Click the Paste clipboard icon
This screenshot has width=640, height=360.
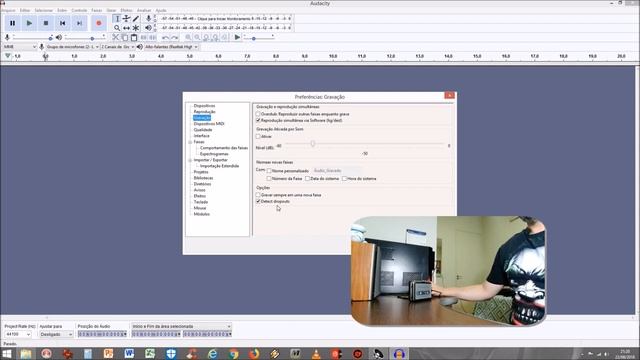click(134, 38)
